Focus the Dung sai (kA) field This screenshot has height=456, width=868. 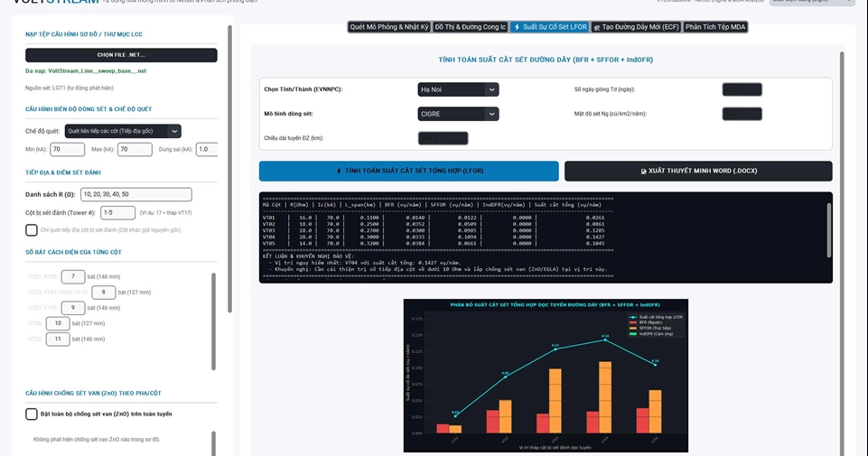click(207, 149)
